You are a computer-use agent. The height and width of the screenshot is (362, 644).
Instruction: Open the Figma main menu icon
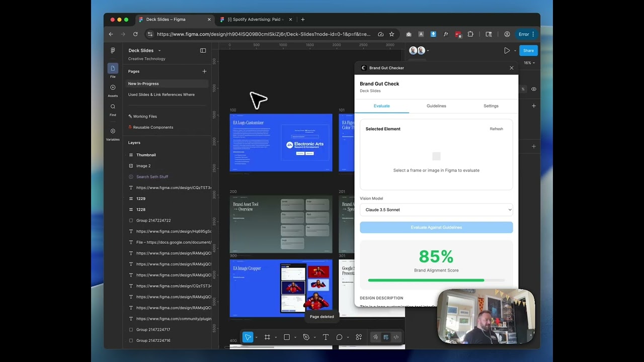113,50
